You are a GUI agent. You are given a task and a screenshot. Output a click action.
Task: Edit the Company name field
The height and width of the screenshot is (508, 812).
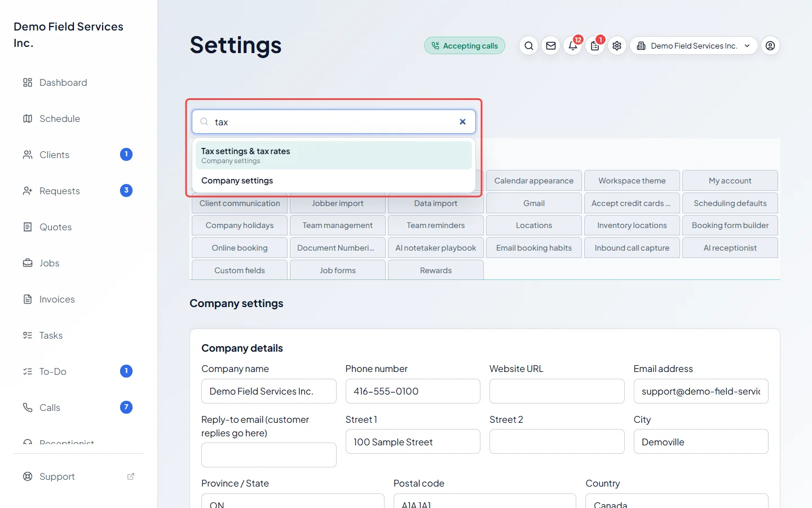click(269, 391)
